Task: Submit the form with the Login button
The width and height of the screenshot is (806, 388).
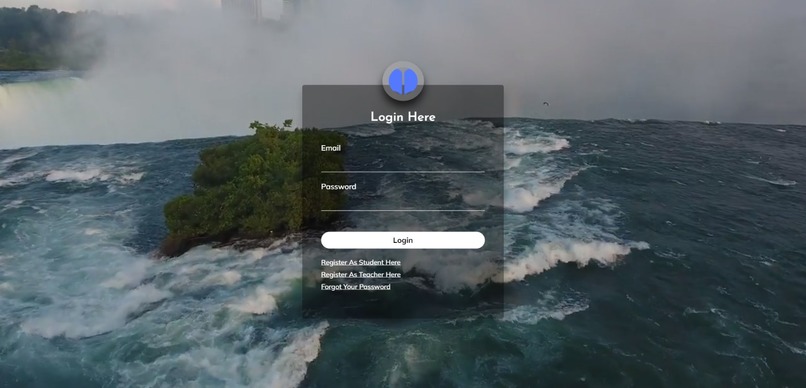Action: coord(402,240)
